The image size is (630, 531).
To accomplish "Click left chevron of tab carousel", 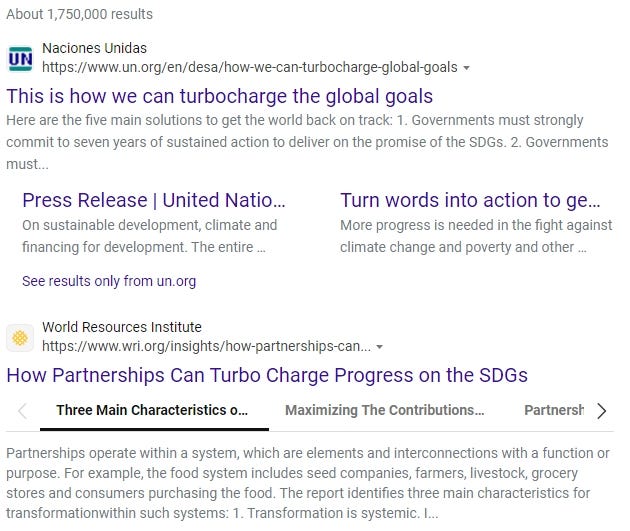I will pos(22,411).
